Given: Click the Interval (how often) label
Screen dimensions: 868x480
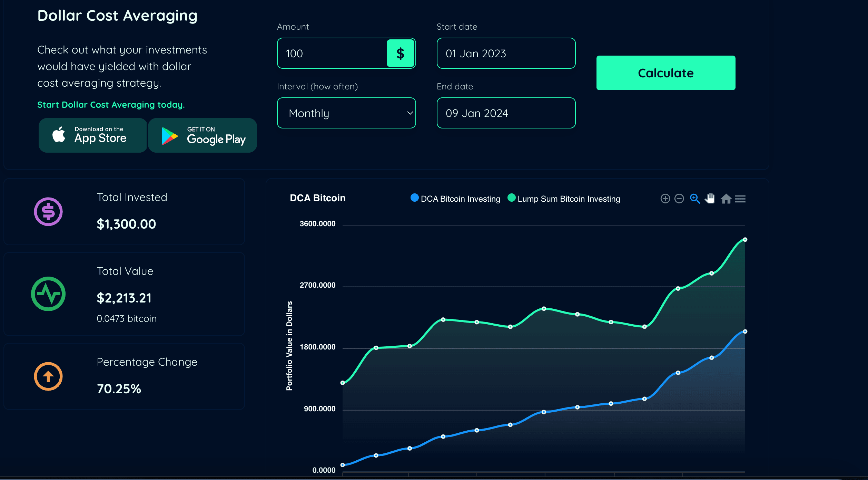Looking at the screenshot, I should pyautogui.click(x=317, y=86).
